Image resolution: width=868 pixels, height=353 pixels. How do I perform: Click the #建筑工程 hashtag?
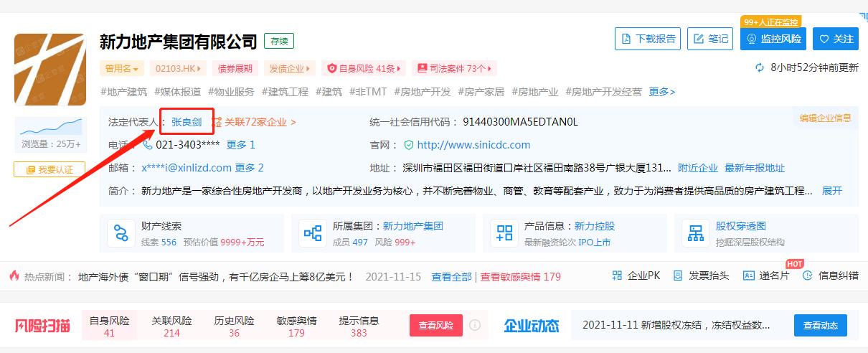(x=285, y=92)
